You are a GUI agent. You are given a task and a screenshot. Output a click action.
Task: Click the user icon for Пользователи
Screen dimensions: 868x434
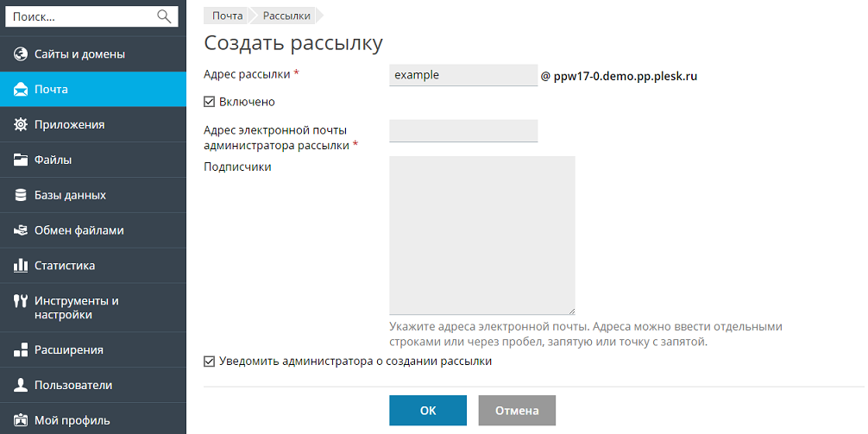tap(22, 385)
